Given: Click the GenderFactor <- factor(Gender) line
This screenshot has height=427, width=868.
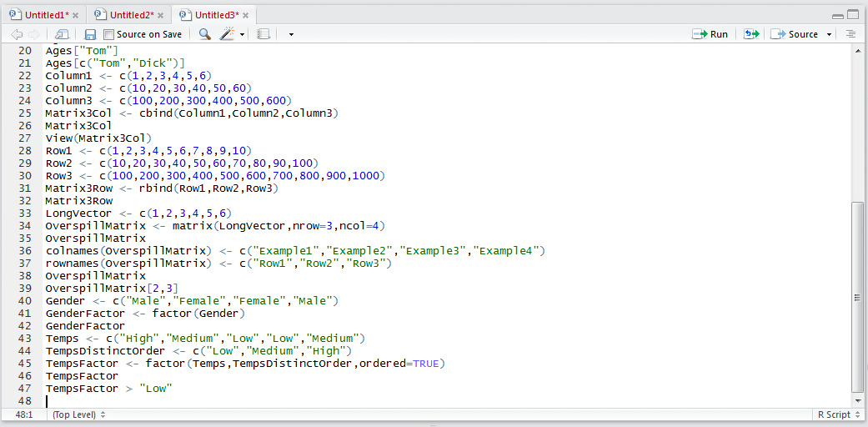Looking at the screenshot, I should 146,314.
